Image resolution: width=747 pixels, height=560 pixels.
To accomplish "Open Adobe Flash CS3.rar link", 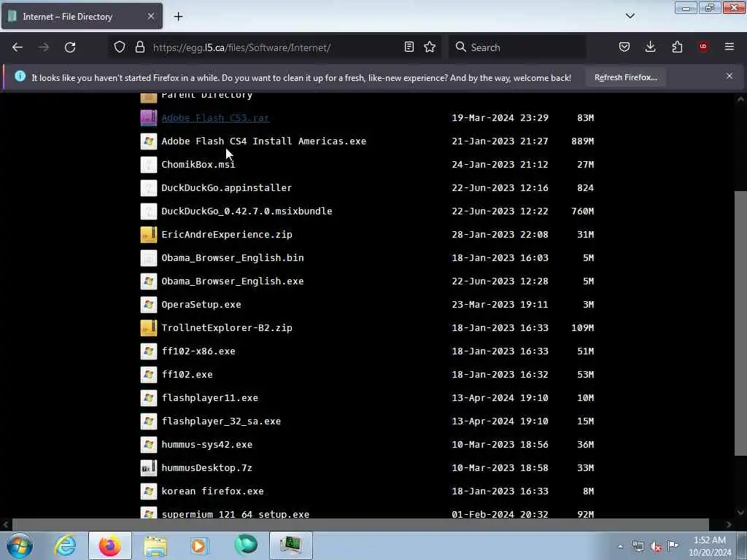I will coord(215,117).
